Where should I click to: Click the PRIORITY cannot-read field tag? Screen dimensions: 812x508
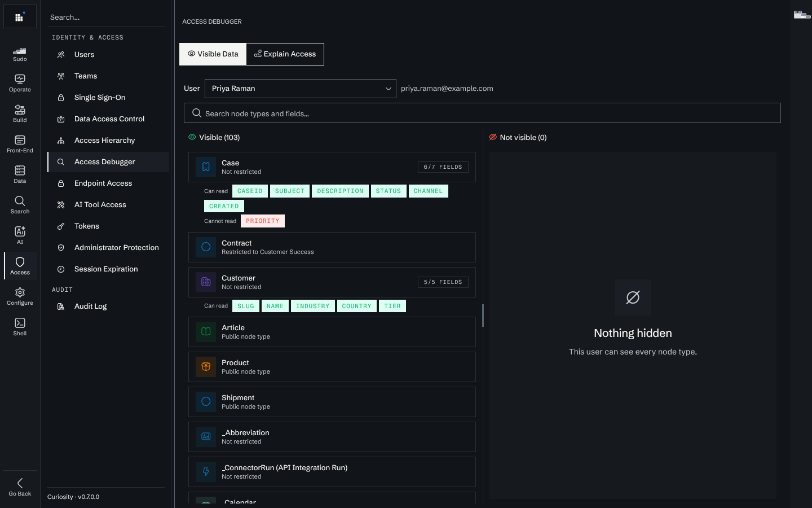click(263, 221)
